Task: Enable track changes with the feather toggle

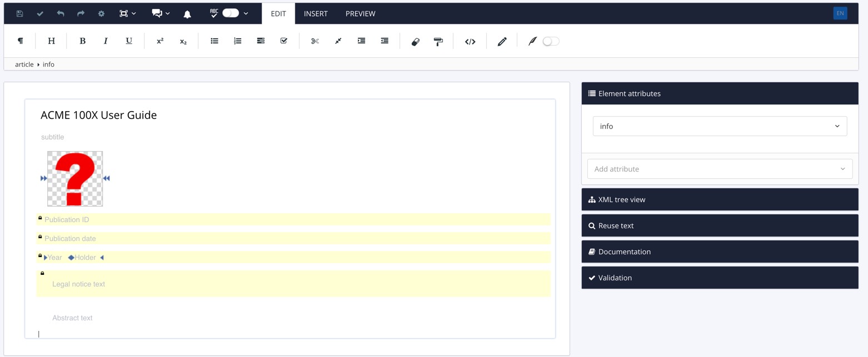Action: click(x=550, y=41)
